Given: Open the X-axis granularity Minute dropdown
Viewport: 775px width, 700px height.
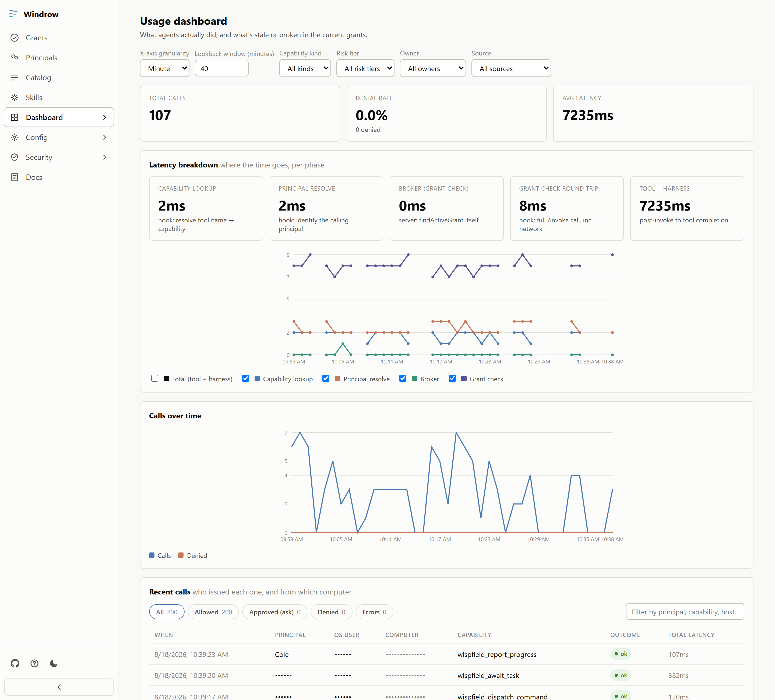Looking at the screenshot, I should tap(164, 68).
